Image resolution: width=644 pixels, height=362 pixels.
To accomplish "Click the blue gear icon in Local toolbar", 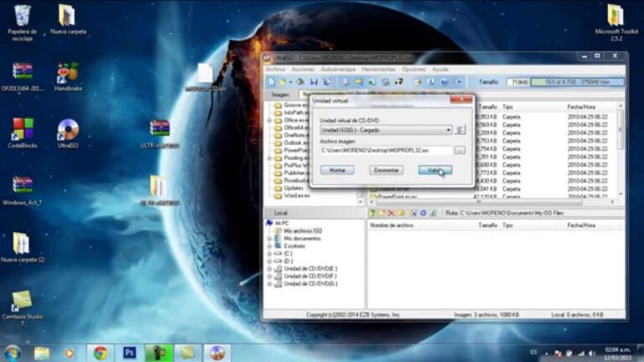I will coord(423,213).
